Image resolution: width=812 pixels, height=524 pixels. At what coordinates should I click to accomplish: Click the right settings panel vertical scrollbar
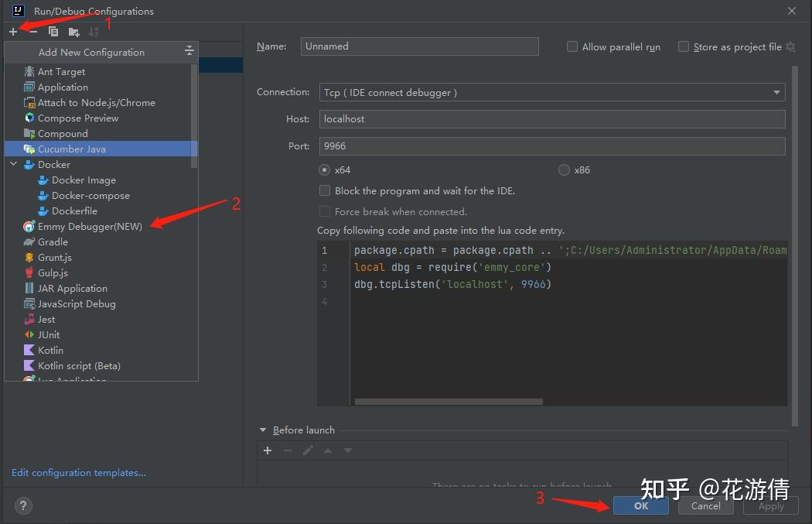click(795, 246)
